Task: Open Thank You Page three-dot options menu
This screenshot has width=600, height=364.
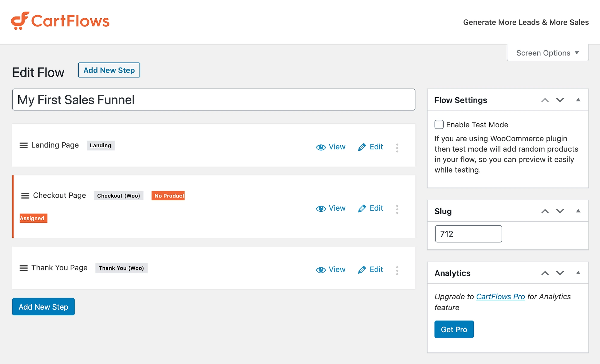Action: pos(397,270)
